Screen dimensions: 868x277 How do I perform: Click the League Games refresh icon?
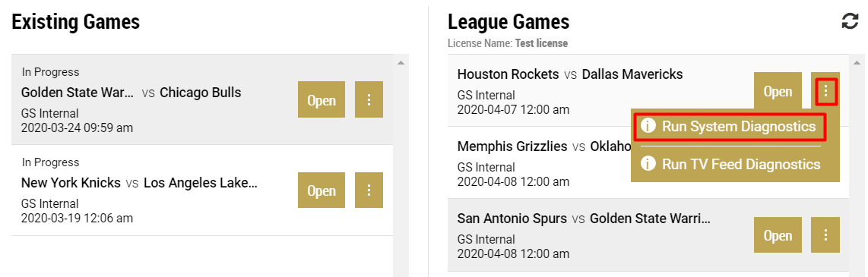(850, 21)
